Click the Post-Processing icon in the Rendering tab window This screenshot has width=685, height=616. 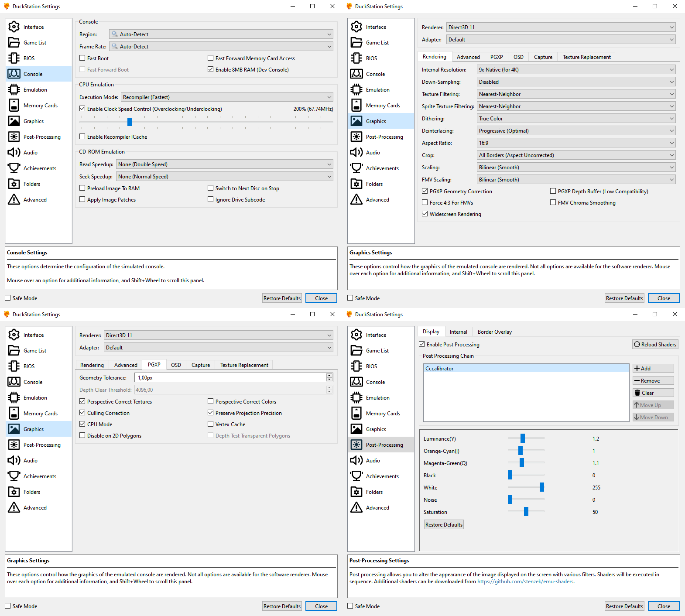[356, 137]
